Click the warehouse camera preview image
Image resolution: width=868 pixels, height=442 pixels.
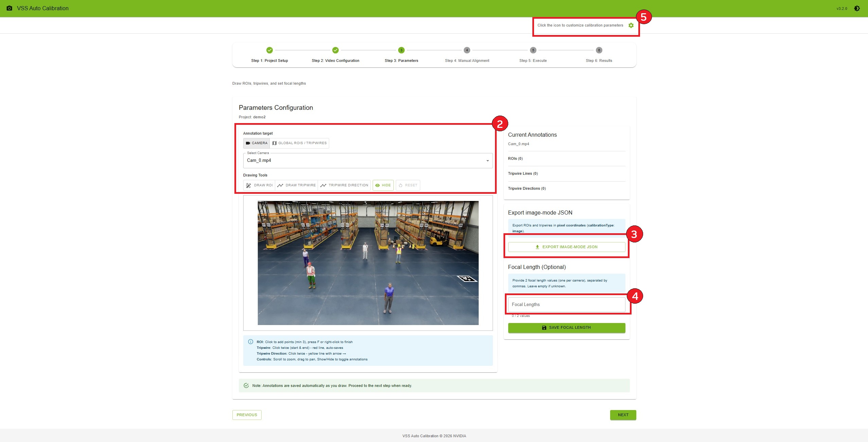coord(368,263)
